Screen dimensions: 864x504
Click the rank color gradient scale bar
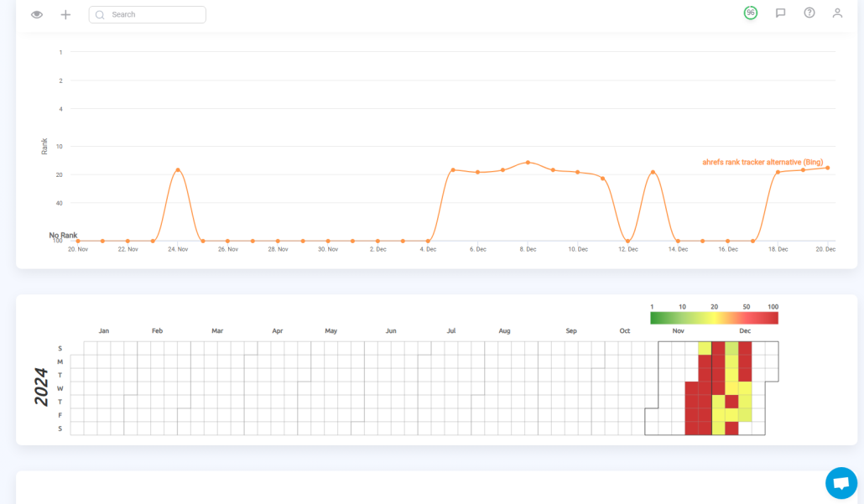click(714, 318)
